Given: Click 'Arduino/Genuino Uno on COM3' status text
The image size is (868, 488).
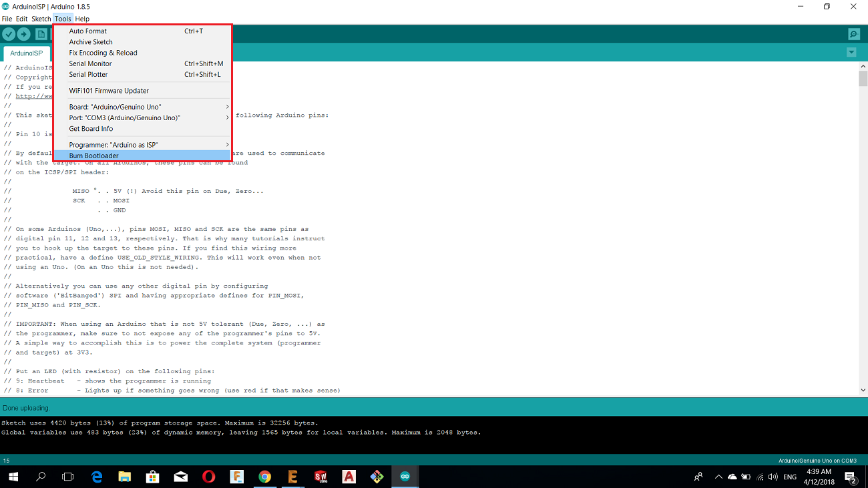Looking at the screenshot, I should click(x=817, y=461).
